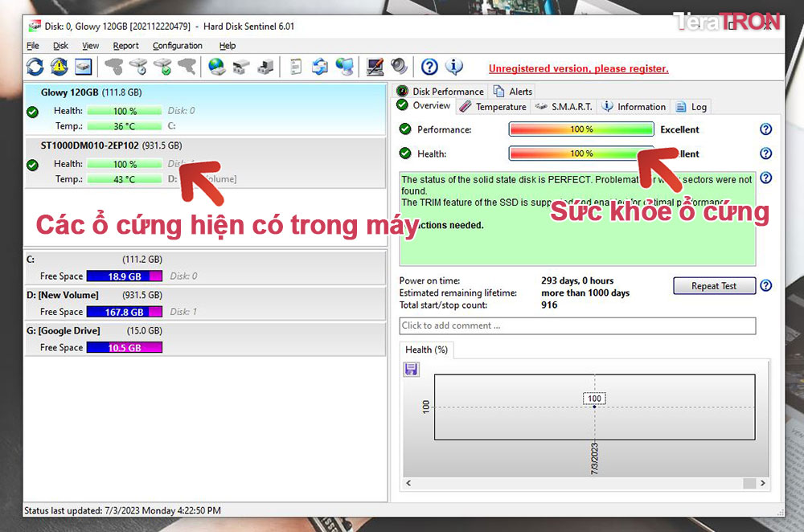Click the monitor with screwdriver toolbar icon
This screenshot has height=532, width=804.
pyautogui.click(x=375, y=67)
